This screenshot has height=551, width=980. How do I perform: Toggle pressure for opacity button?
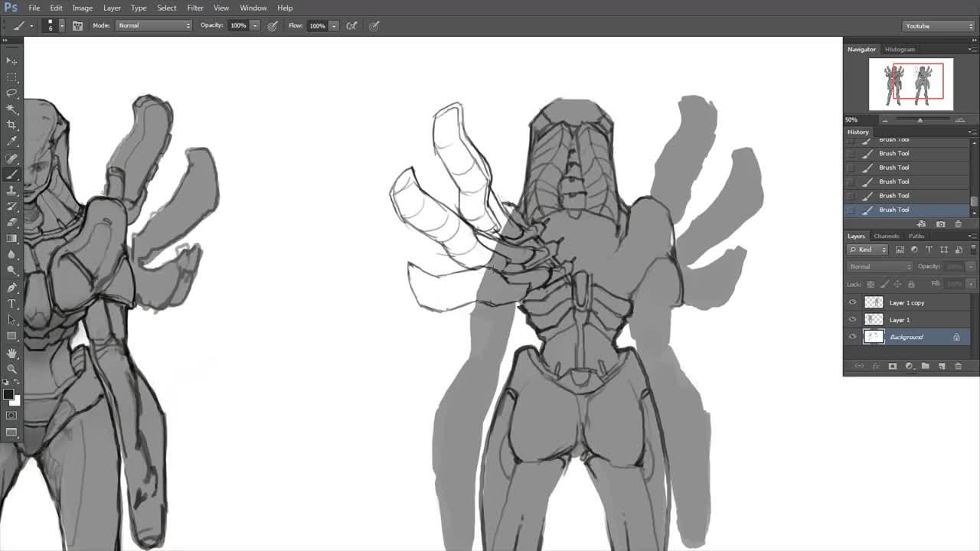click(x=273, y=25)
